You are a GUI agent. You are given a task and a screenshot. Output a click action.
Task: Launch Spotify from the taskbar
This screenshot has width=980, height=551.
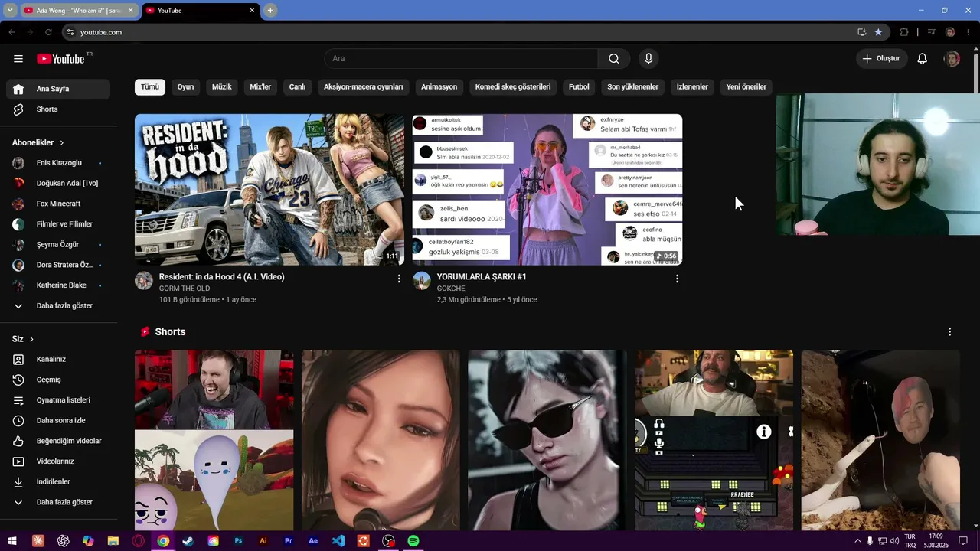coord(413,541)
